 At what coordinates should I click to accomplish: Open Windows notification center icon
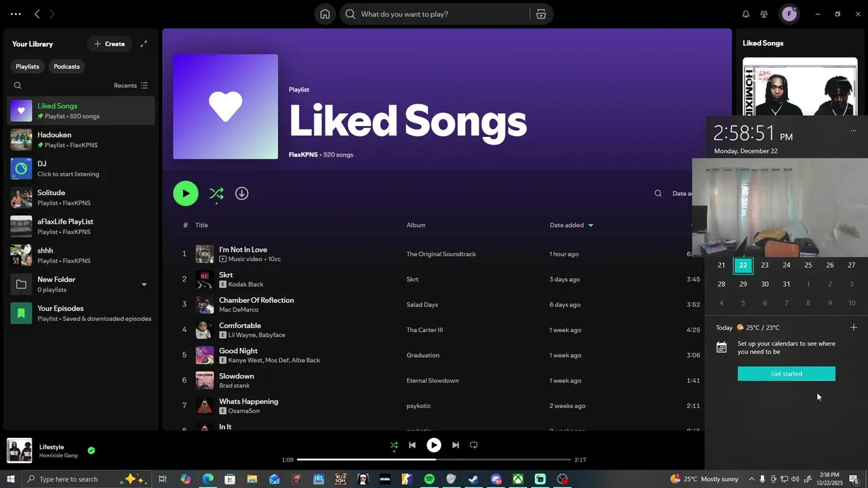click(x=854, y=479)
